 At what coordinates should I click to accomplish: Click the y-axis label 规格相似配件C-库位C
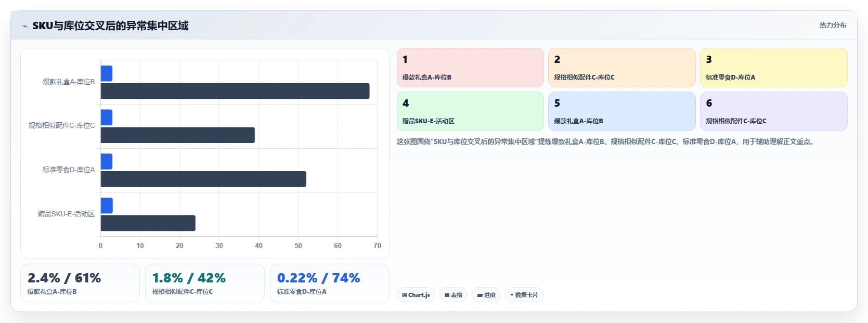[x=61, y=125]
